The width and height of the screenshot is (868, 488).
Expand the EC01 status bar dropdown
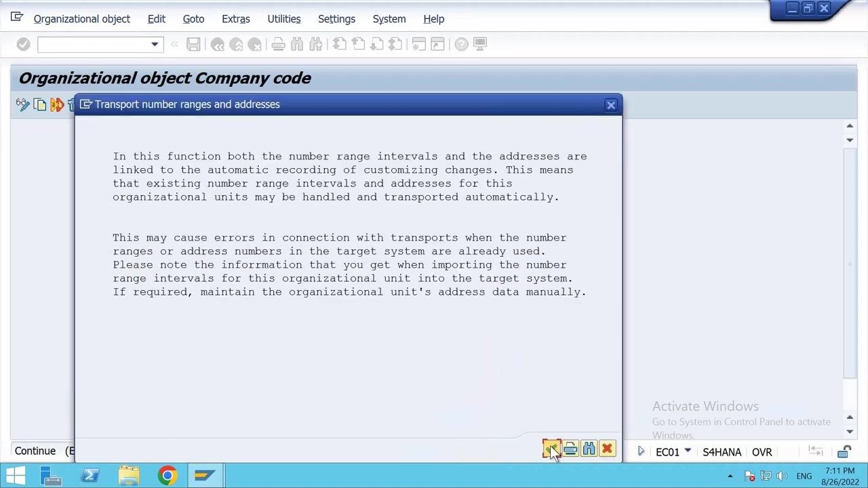tap(688, 451)
